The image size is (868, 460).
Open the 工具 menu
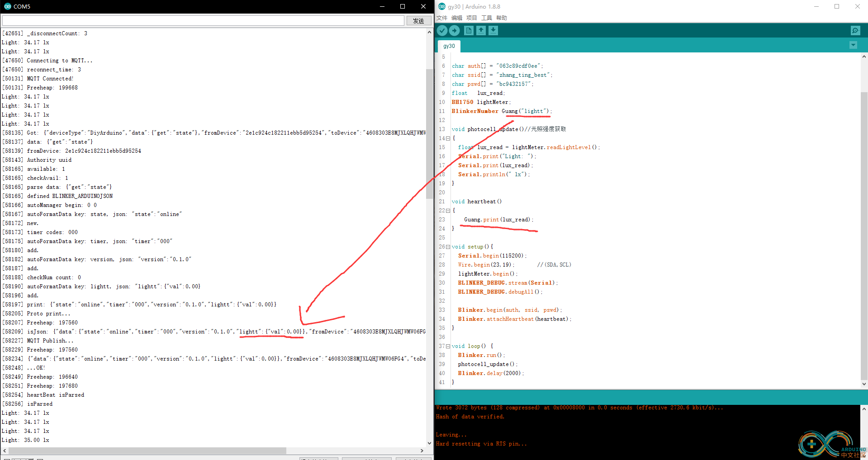coord(487,18)
